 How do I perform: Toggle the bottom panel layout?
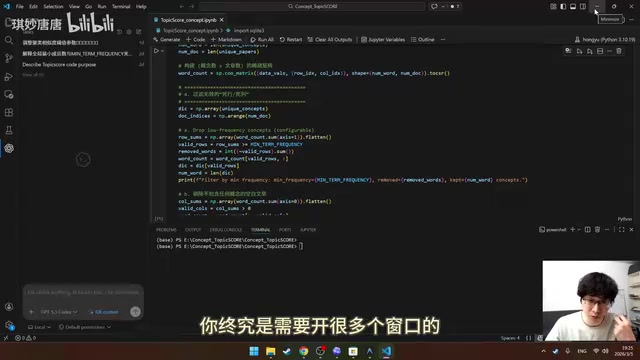(x=573, y=7)
